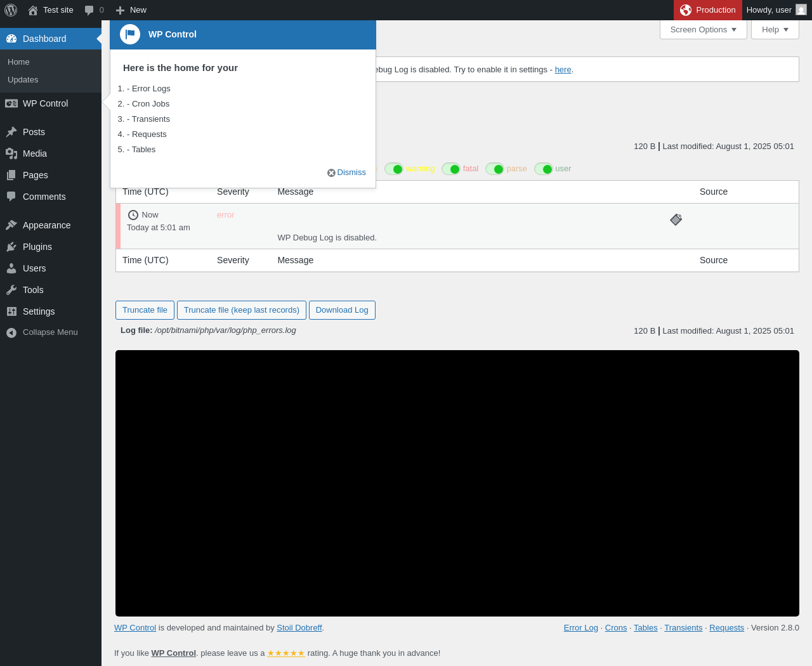Open the New content menu

(x=131, y=10)
